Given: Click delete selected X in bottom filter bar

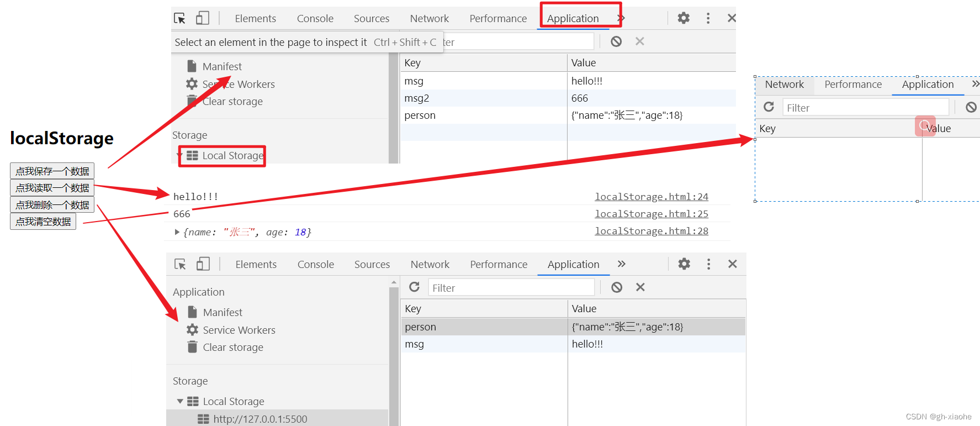Looking at the screenshot, I should tap(640, 287).
